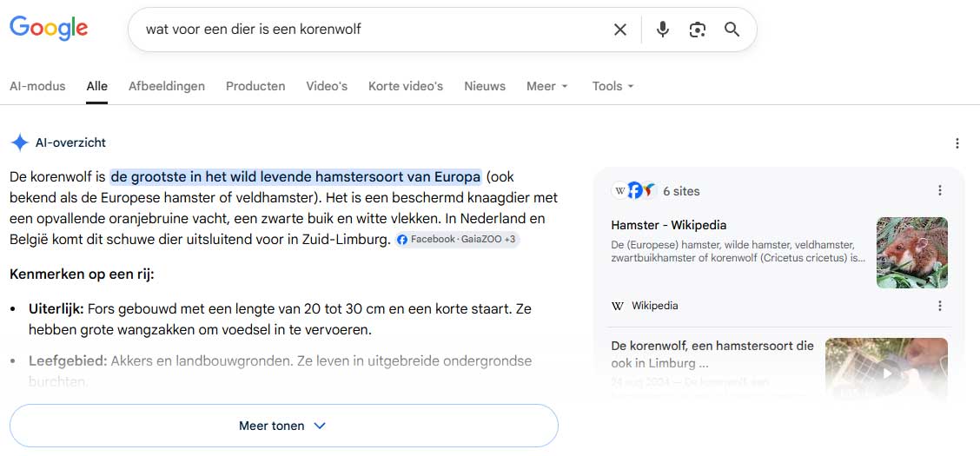980x456 pixels.
Task: Switch to AI-modus tab
Action: tap(37, 86)
